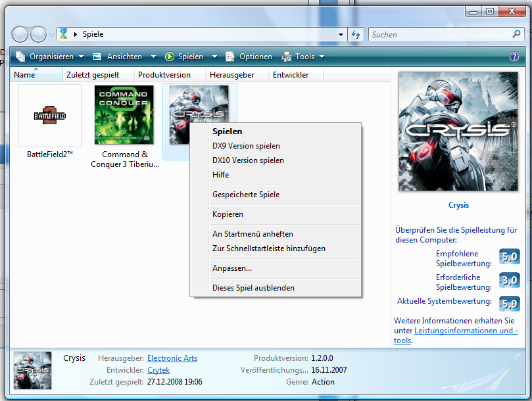Maximize the Spiele window
This screenshot has height=401, width=532.
pyautogui.click(x=490, y=12)
